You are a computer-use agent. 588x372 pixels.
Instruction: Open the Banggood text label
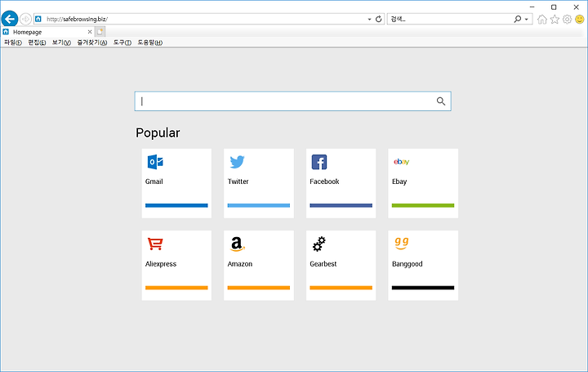[x=408, y=264]
